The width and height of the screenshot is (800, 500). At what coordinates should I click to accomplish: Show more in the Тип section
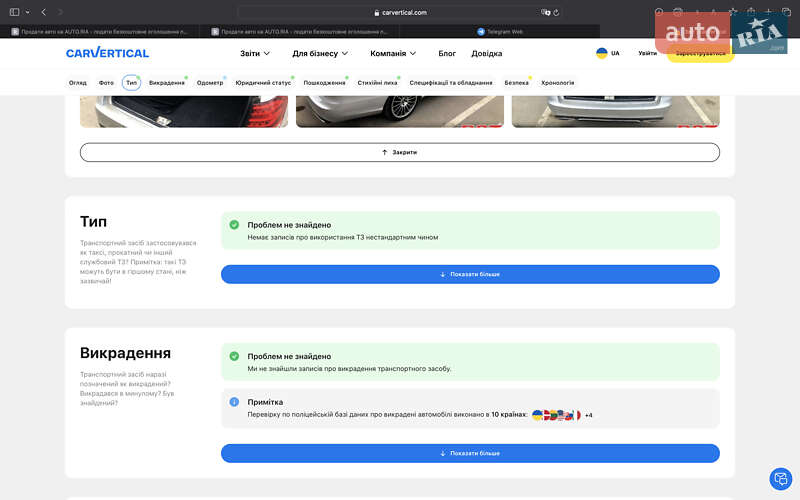pos(470,274)
